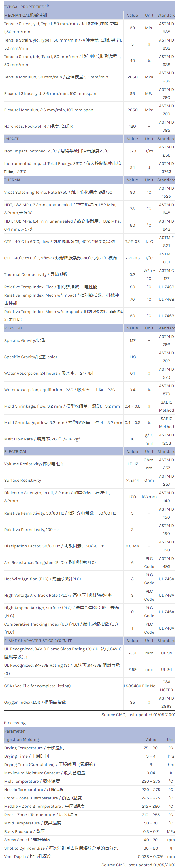Image resolution: width=175 pixels, height=868 pixels.
Task: Click the ELECTRICAL section header
Action: [x=16, y=451]
